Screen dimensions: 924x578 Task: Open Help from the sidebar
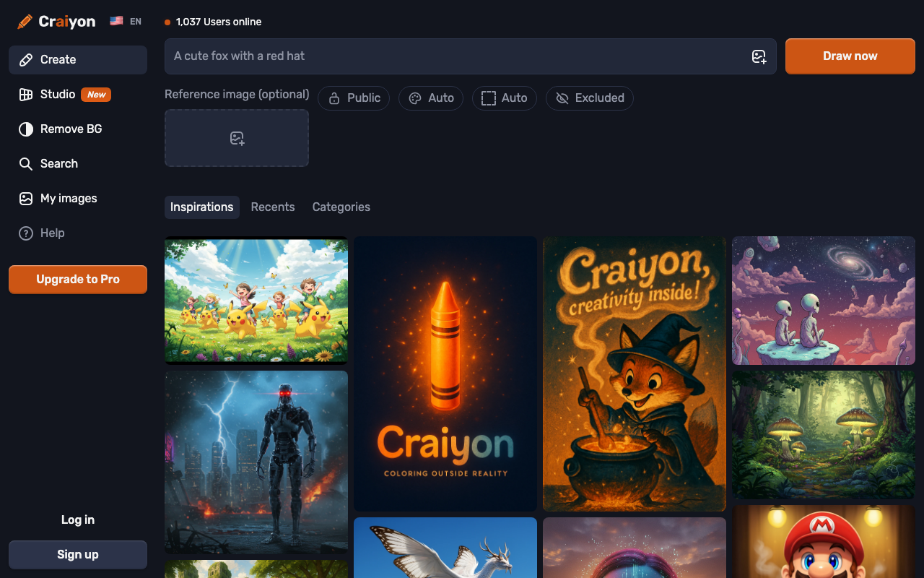tap(78, 233)
